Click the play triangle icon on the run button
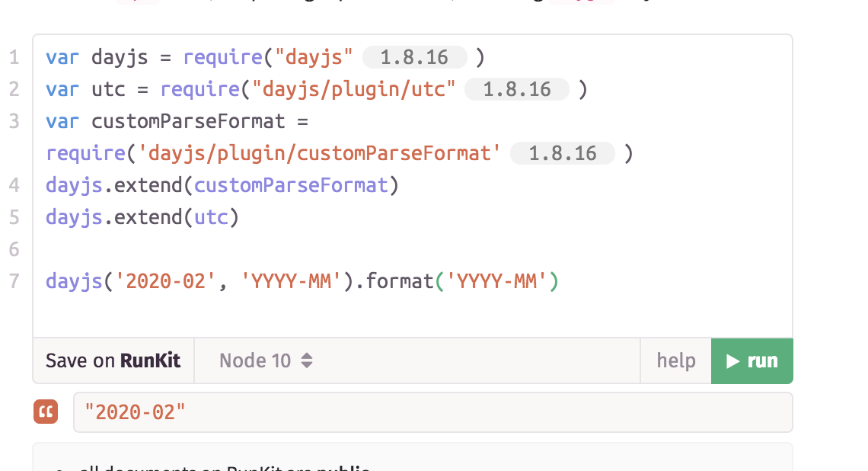Image resolution: width=868 pixels, height=471 pixels. pyautogui.click(x=735, y=360)
